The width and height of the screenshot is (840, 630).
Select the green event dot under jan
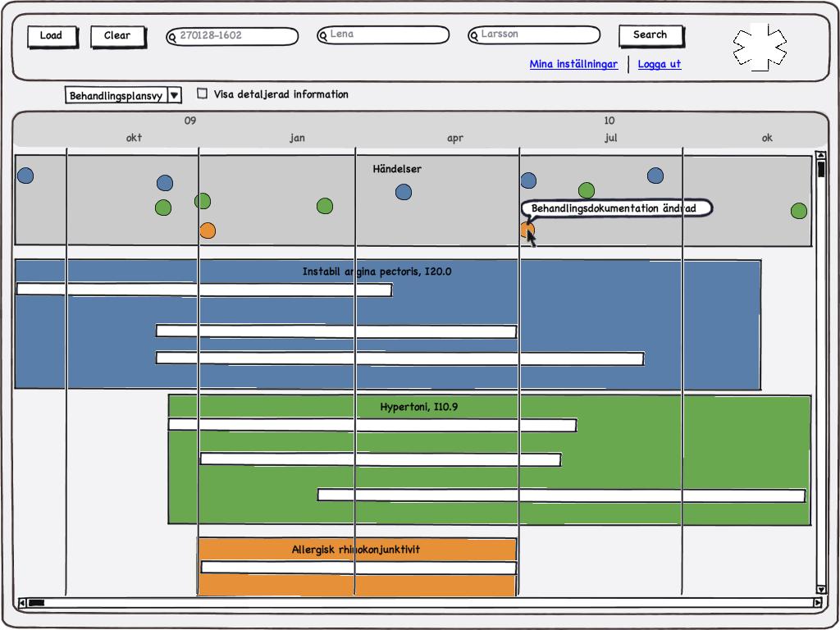[325, 206]
